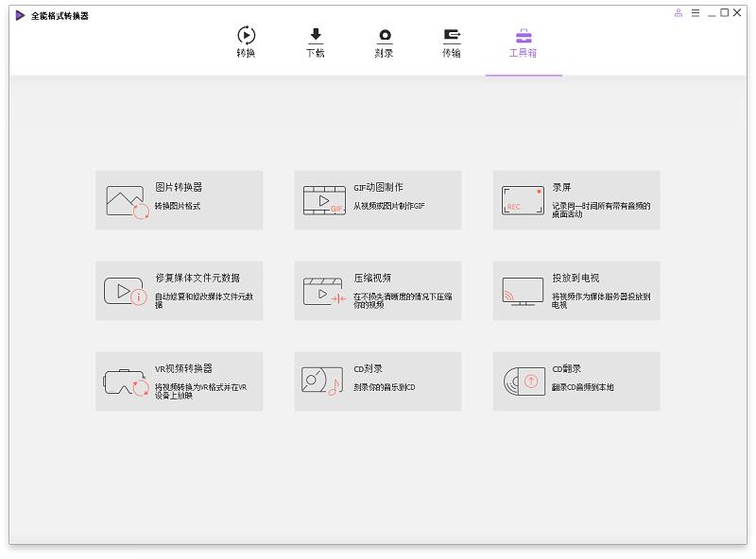Select the 刻录 burn disc icon
This screenshot has height=559, width=756.
[385, 36]
